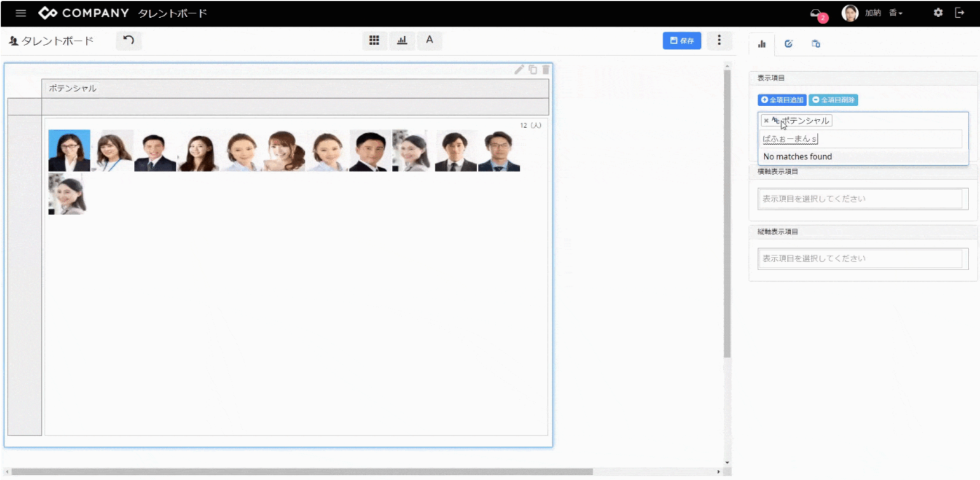Open the settings gear in header
Viewport: 980px width, 480px height.
click(938, 13)
